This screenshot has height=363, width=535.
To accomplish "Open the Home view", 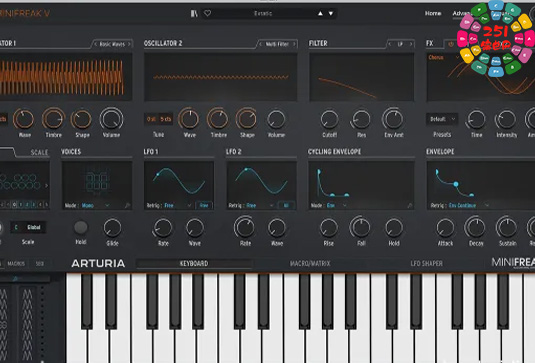I will point(433,13).
